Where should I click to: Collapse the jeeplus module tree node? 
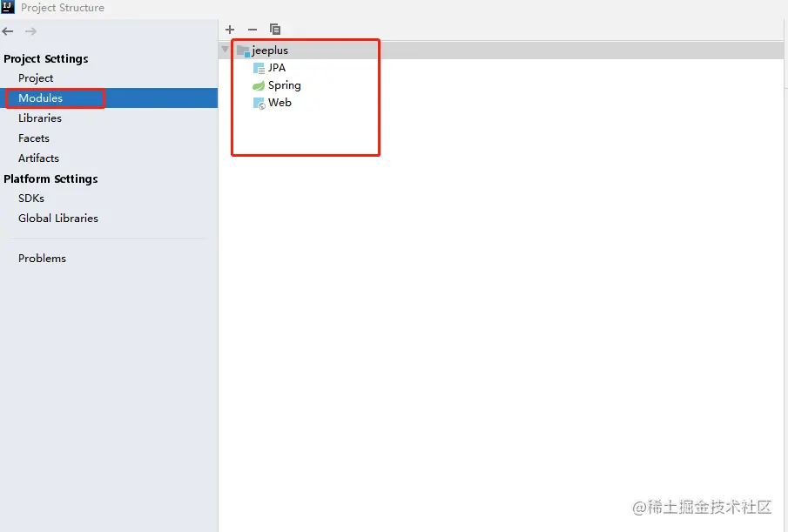pos(226,50)
